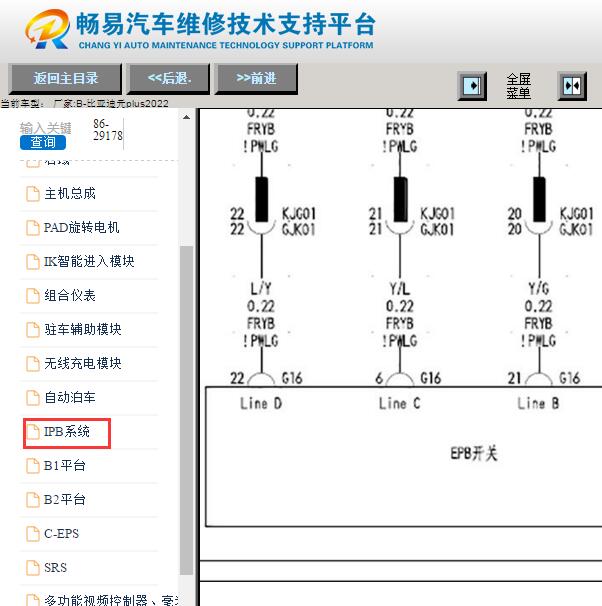602x606 pixels.
Task: Click the current vehicle model text 比亚迪元plus2022
Action: click(x=127, y=103)
